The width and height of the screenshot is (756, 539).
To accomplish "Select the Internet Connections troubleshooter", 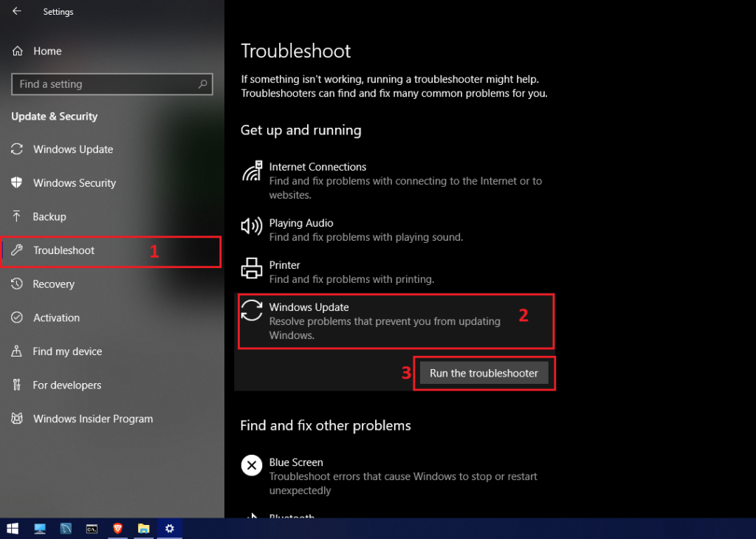I will (394, 181).
